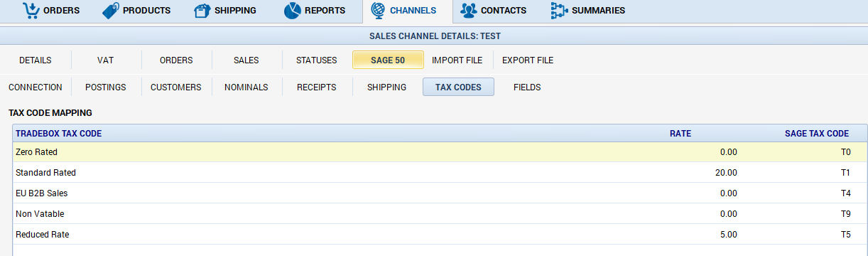This screenshot has width=868, height=256.
Task: Click the Orders shopping cart icon
Action: (x=31, y=11)
